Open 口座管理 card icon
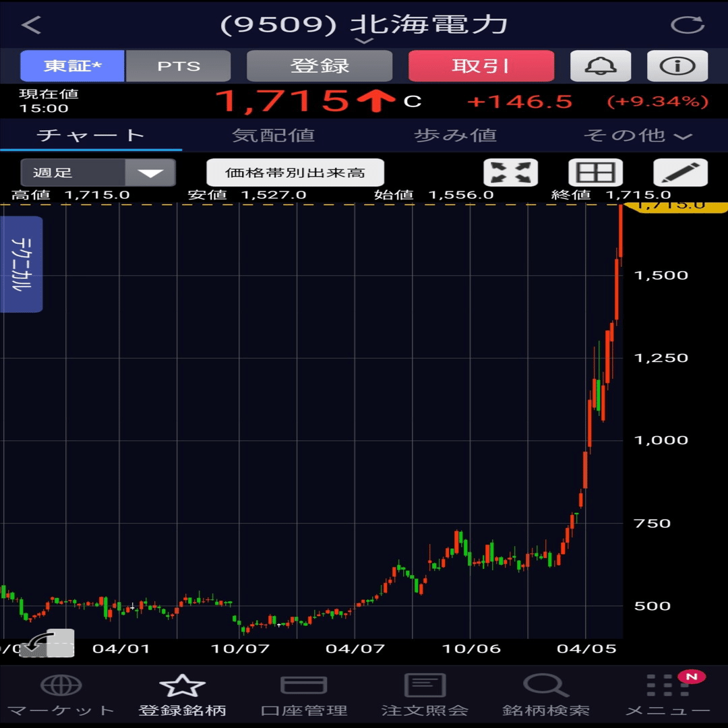Screen dimensions: 728x728 click(303, 686)
